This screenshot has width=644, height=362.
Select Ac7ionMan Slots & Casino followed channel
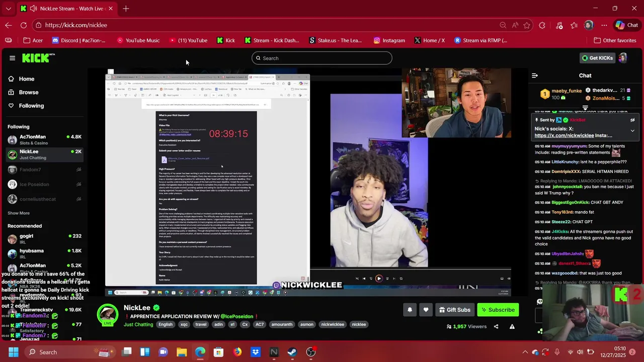(44, 140)
